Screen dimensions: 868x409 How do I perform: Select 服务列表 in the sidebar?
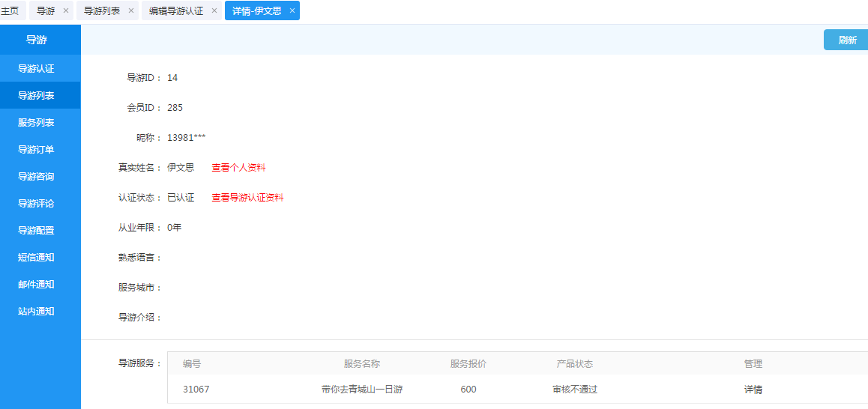(36, 123)
